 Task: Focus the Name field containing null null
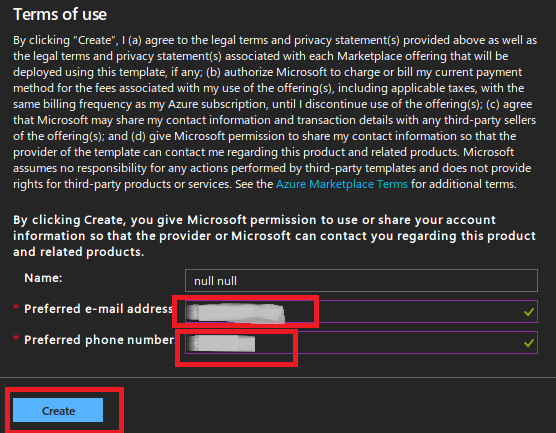(361, 281)
